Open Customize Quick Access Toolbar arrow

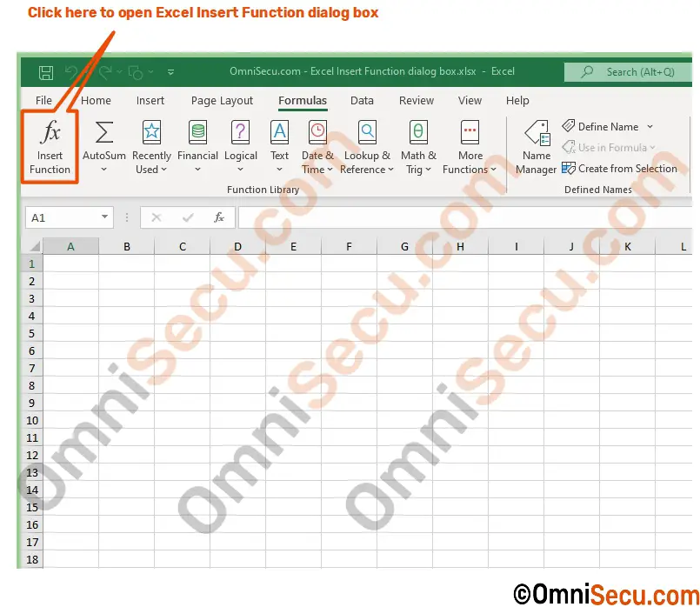coord(170,72)
